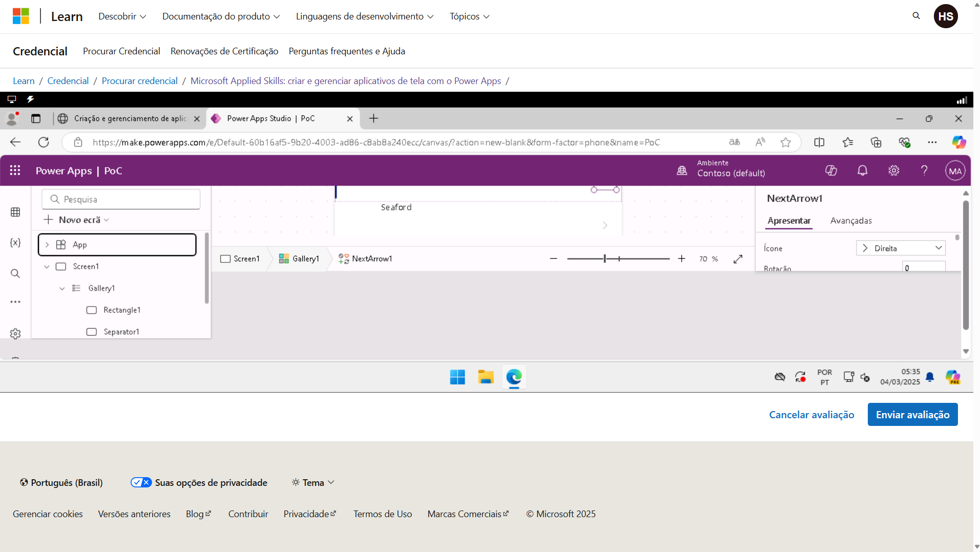Open the Power Apps help question mark
This screenshot has height=552, width=980.
point(924,171)
